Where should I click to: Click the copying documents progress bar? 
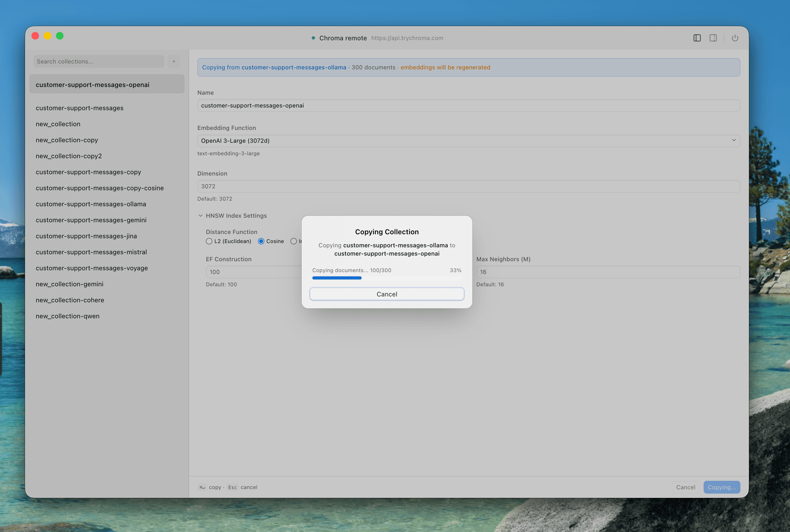pos(387,278)
